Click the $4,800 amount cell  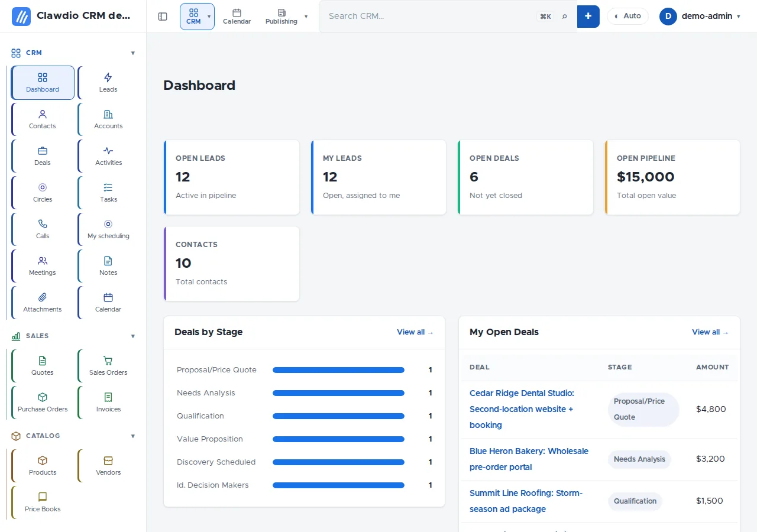pos(711,409)
